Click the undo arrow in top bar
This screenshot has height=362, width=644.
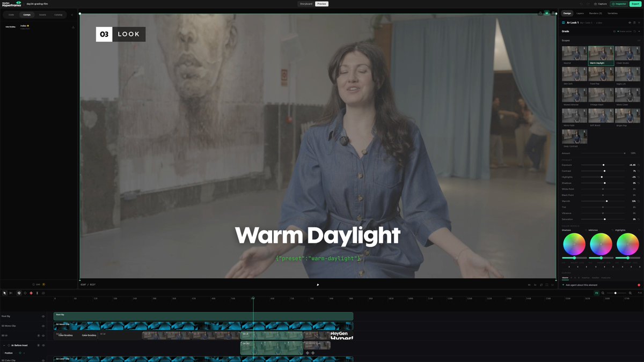[x=581, y=4]
